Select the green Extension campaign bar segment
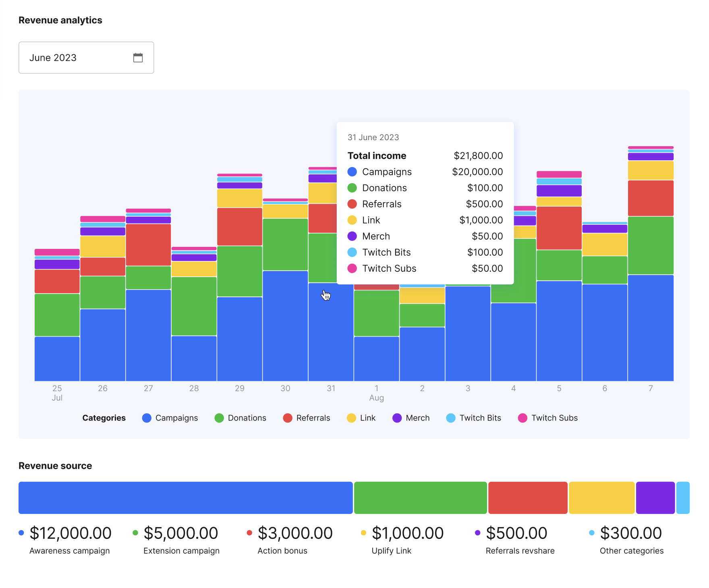This screenshot has height=588, width=709. [x=421, y=498]
